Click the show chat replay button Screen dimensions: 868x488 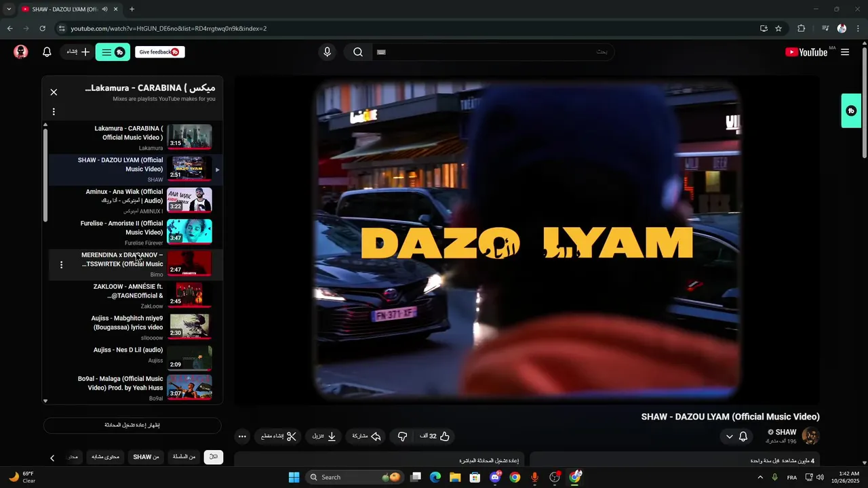132,425
